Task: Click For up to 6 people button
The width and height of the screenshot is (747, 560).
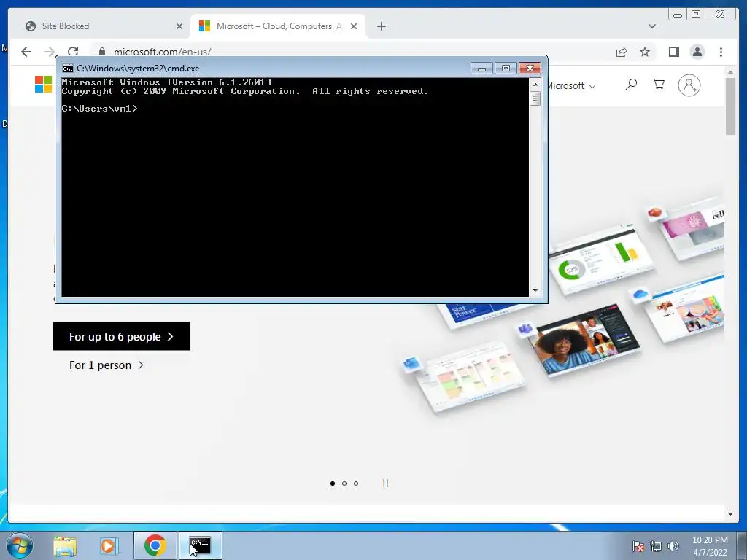Action: (x=122, y=336)
